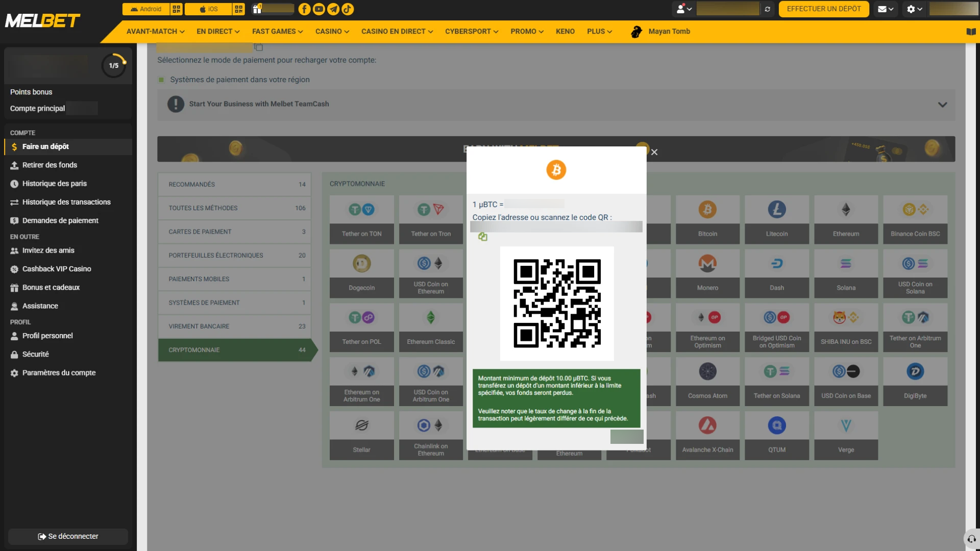This screenshot has width=980, height=551.
Task: Click Se déconnecter to log out
Action: [x=68, y=536]
